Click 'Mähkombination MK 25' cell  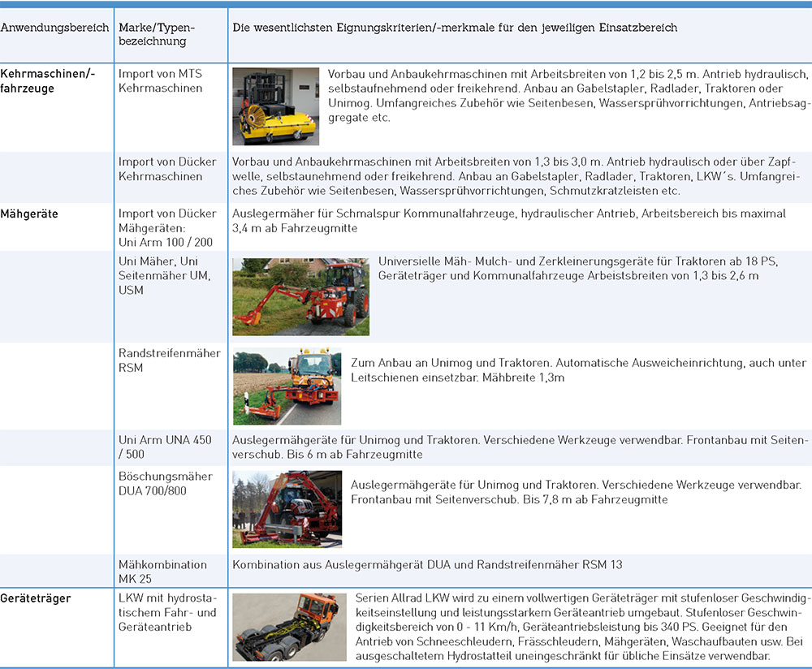coord(162,572)
